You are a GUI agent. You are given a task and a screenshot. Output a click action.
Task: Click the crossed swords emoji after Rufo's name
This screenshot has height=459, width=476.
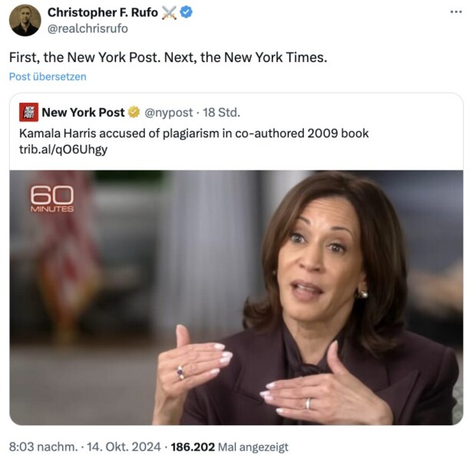coord(169,13)
